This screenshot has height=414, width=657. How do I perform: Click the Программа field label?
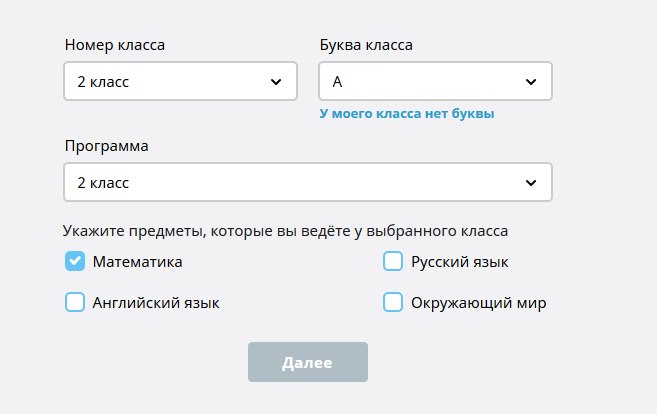(x=106, y=146)
